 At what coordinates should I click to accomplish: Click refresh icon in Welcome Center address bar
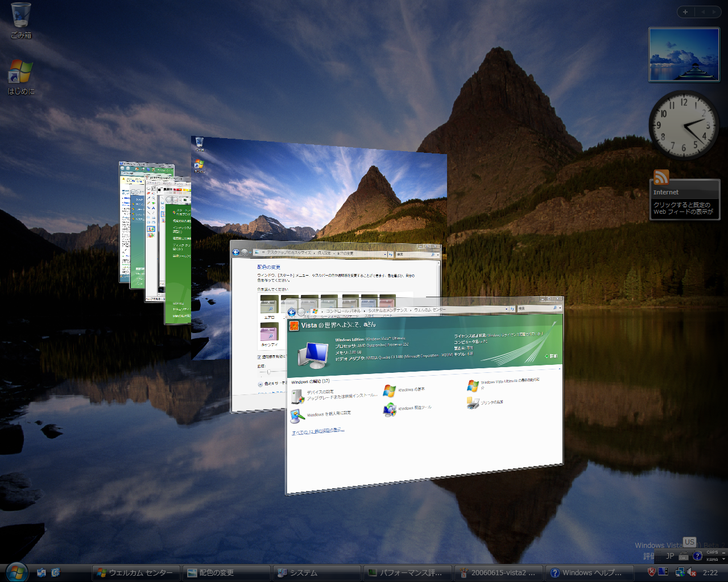pos(513,309)
